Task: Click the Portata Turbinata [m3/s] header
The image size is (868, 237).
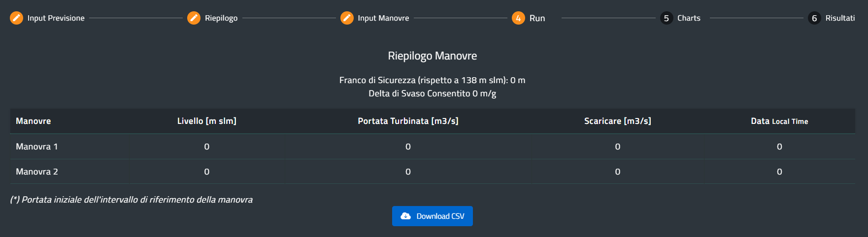Action: click(x=408, y=121)
